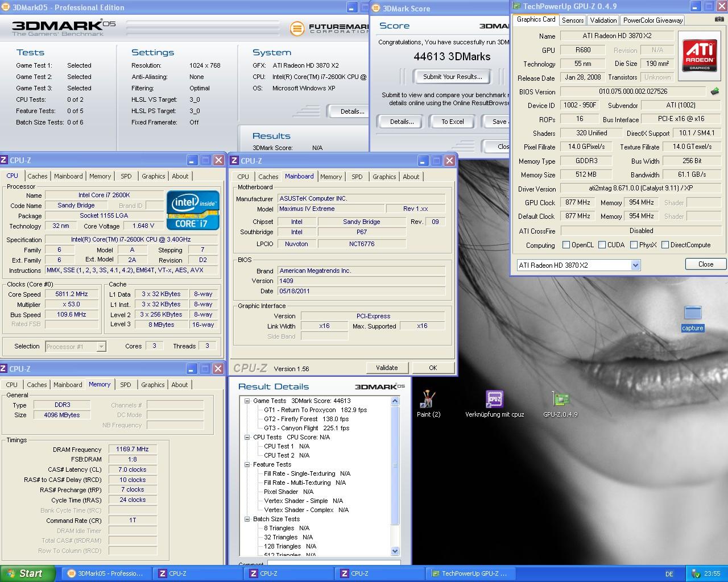Viewport: 728px width, 582px height.
Task: Click the system tray icon beside the clock
Action: click(x=696, y=574)
